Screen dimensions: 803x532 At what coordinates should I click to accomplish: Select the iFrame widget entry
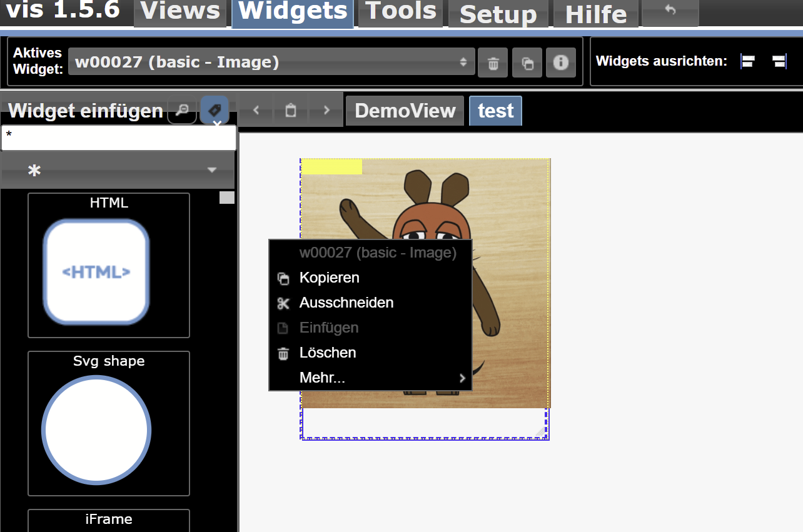pyautogui.click(x=109, y=520)
